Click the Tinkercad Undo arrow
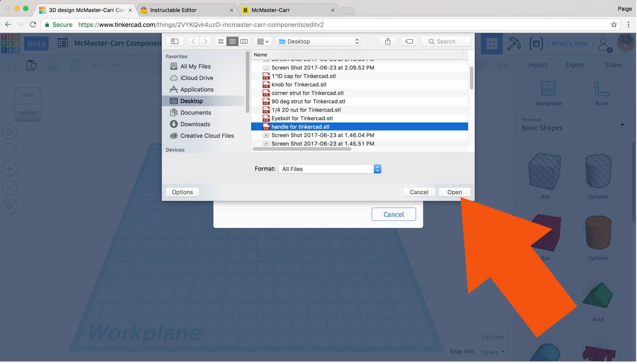 [96, 65]
